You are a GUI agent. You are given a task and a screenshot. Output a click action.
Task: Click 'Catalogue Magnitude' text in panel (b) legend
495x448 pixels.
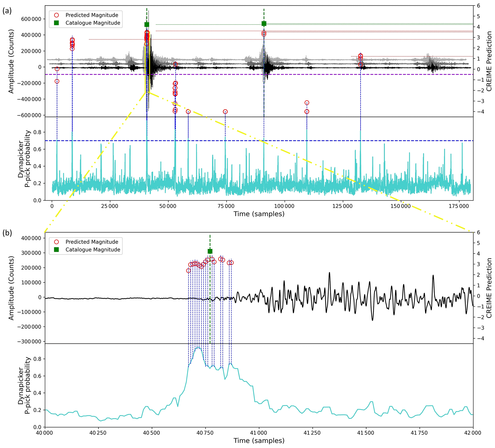coord(93,250)
